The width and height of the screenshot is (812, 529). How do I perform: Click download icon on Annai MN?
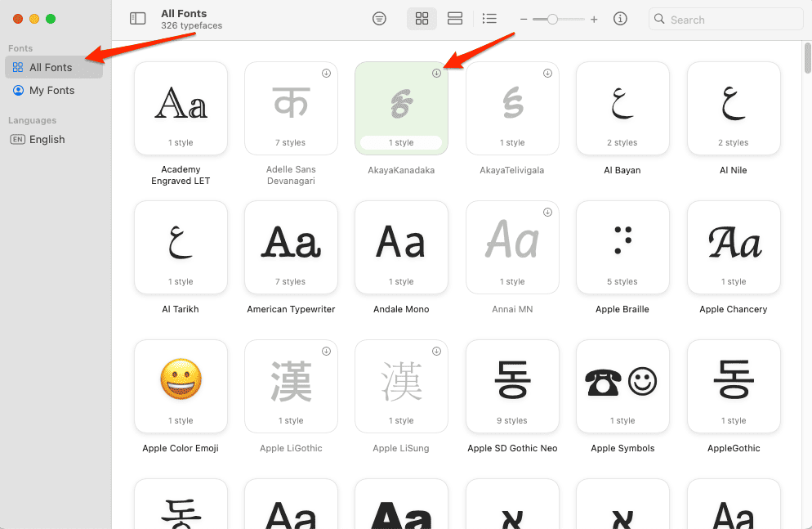[x=547, y=212]
